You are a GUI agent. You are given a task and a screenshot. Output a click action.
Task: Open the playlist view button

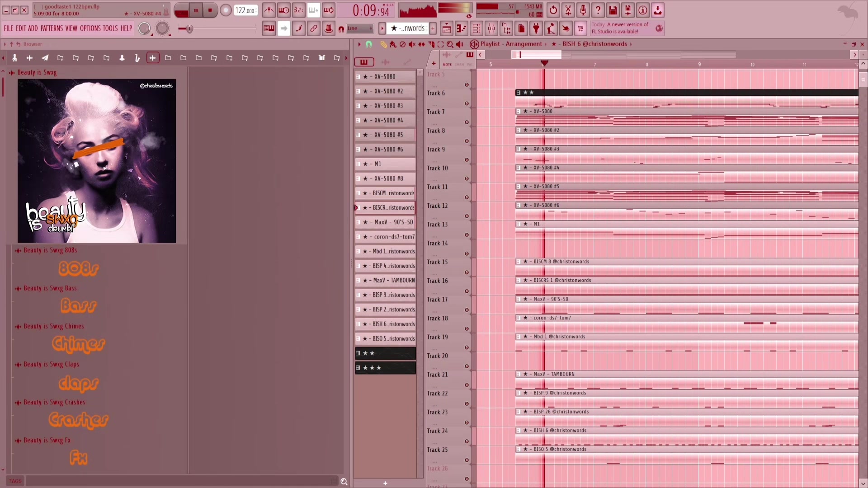coord(447,28)
